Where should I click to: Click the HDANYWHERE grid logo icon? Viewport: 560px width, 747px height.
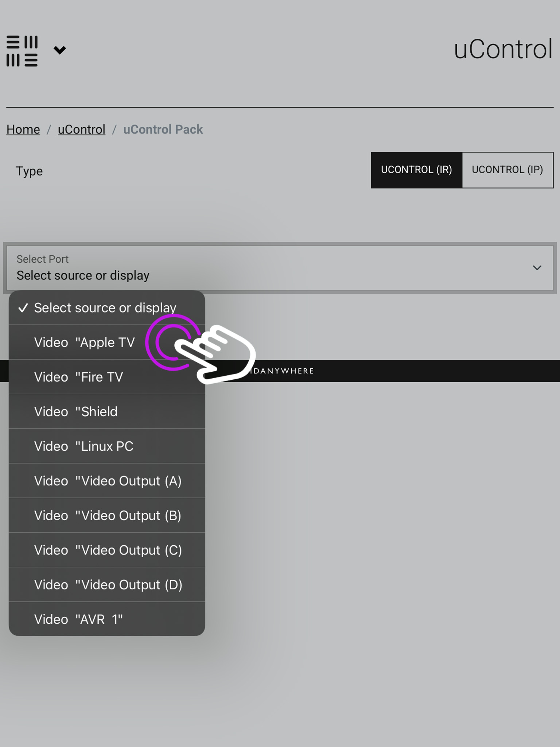pos(22,51)
